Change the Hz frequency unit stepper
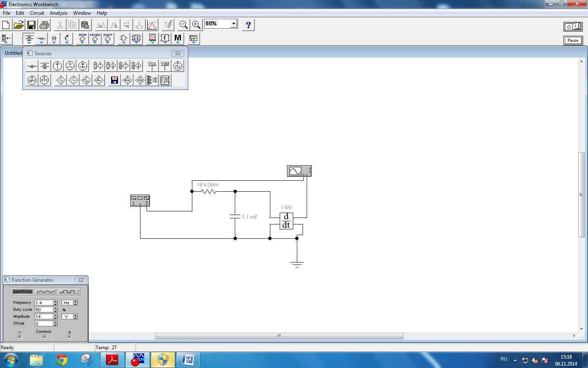 coord(75,303)
